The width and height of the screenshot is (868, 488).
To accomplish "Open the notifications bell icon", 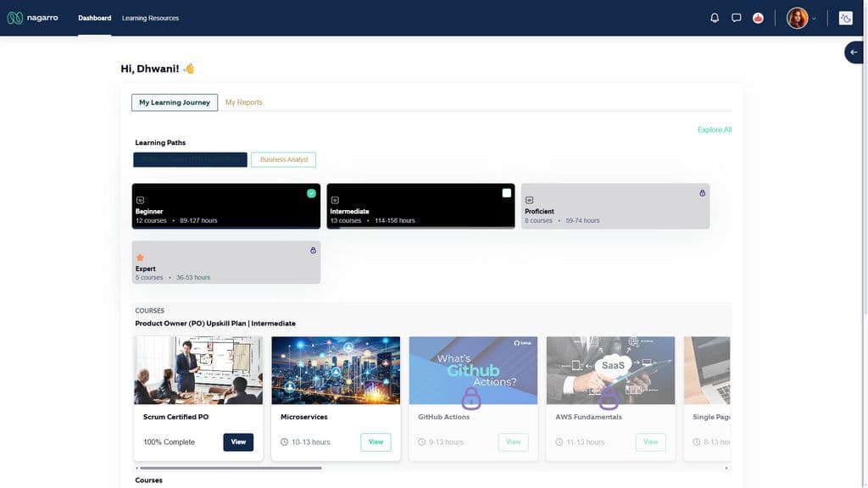I will click(x=715, y=18).
